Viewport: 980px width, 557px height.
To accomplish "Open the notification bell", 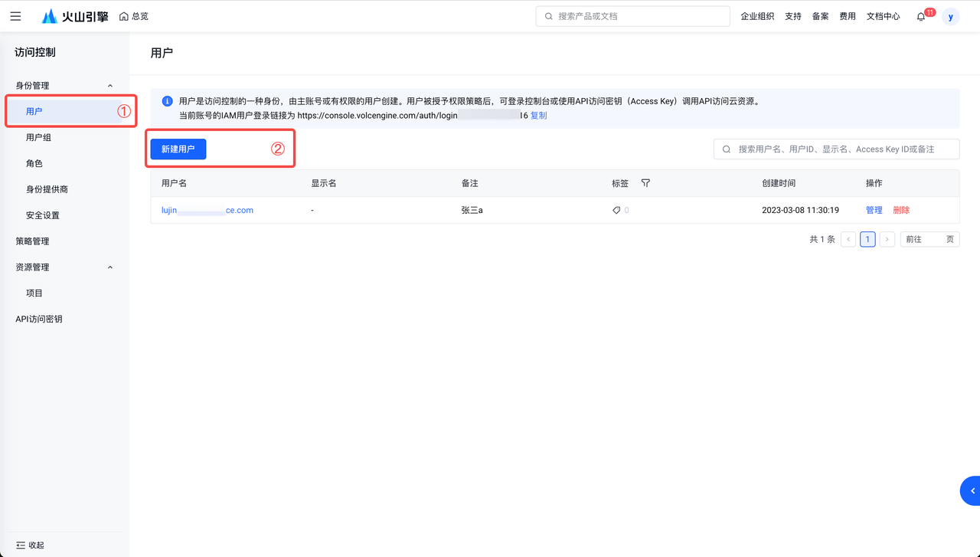I will [x=921, y=17].
